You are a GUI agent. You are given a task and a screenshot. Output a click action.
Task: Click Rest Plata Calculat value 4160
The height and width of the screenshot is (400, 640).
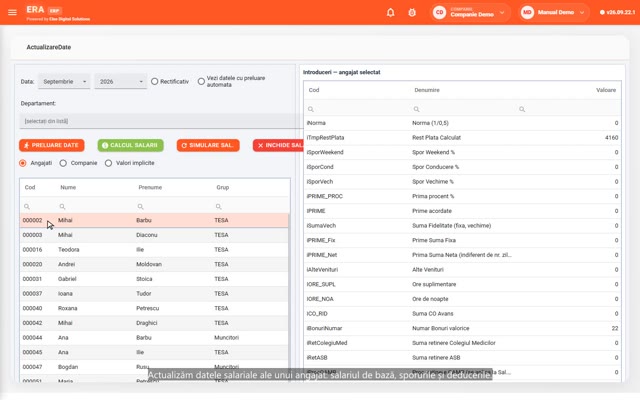click(611, 138)
